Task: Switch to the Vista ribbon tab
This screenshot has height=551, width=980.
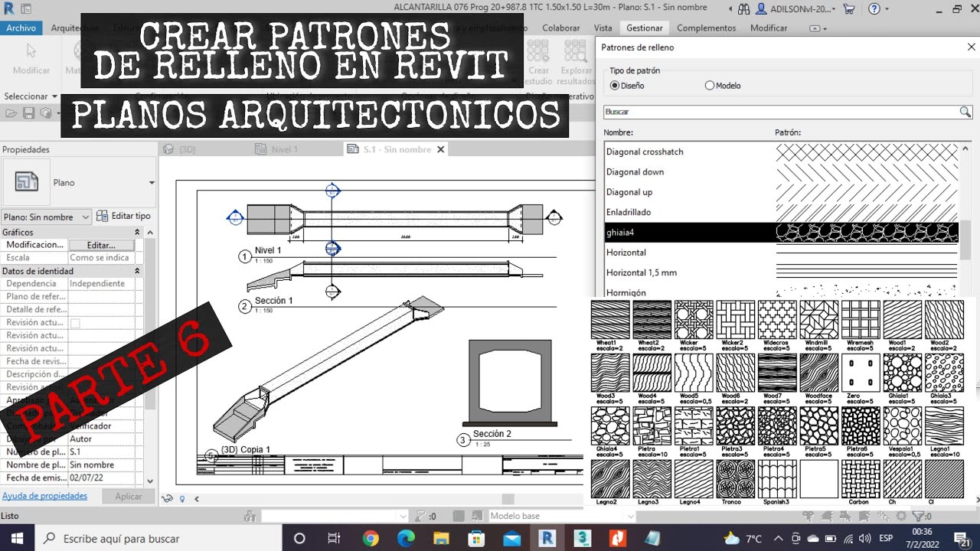Action: tap(603, 28)
